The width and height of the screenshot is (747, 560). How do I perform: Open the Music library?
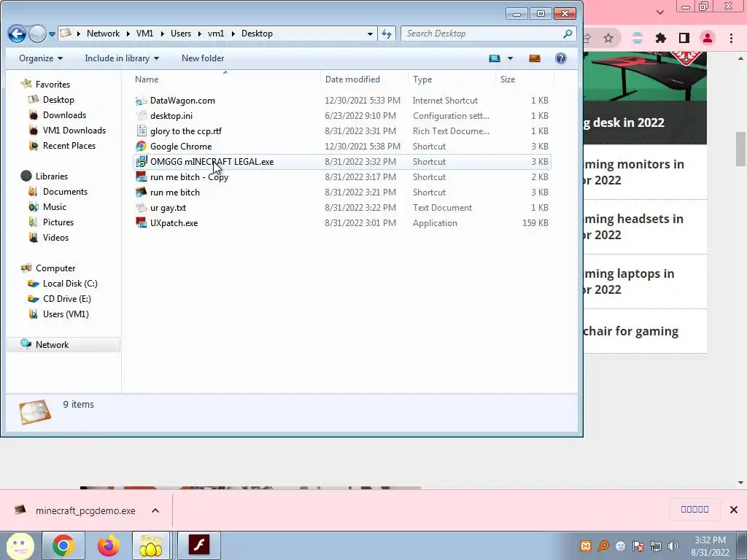(54, 206)
